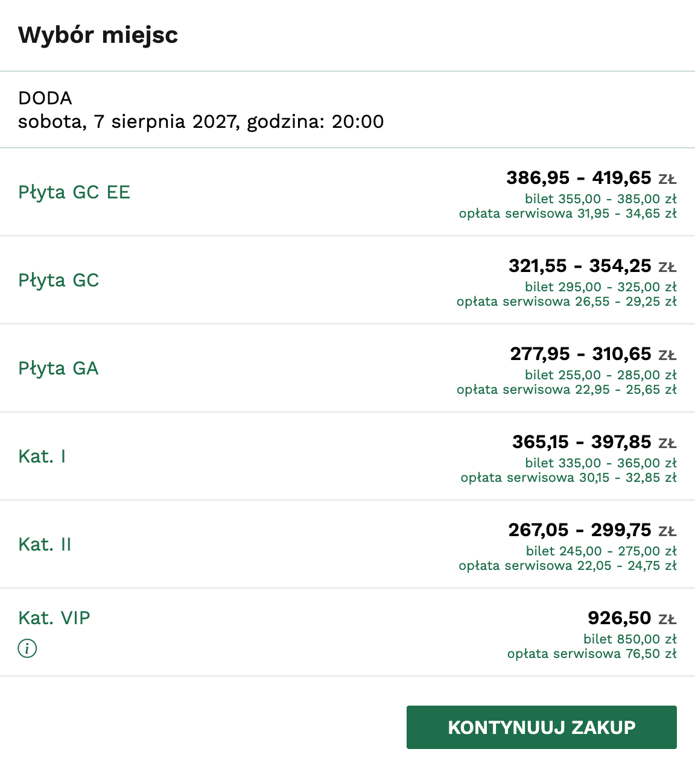Screen dimensions: 695x784
Task: Pick the Kat. II category link
Action: [x=45, y=545]
